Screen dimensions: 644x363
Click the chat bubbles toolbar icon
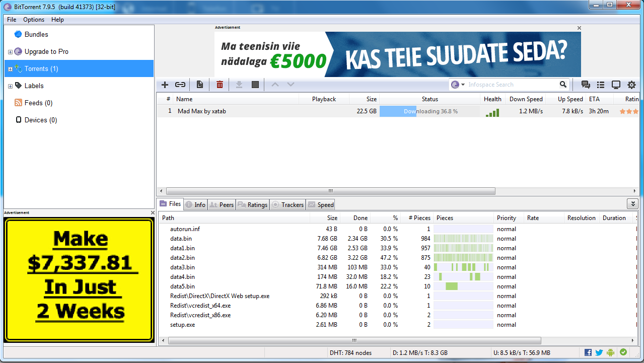pos(586,85)
